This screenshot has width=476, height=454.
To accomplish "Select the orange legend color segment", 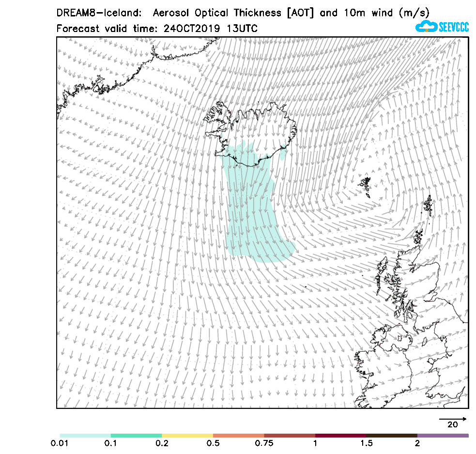I will tap(238, 436).
